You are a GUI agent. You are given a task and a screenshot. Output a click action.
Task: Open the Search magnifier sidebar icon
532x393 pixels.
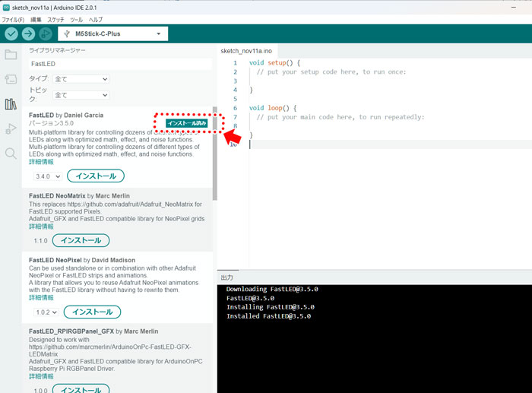point(11,154)
